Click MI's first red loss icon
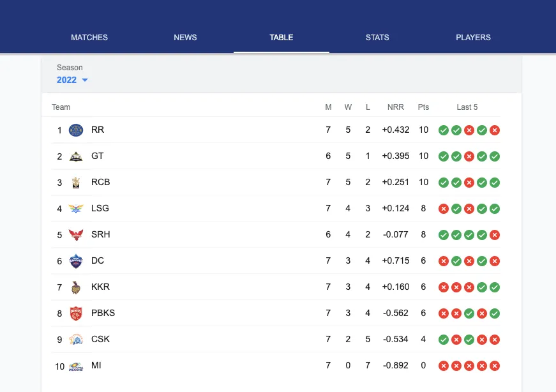The height and width of the screenshot is (392, 556). click(444, 366)
